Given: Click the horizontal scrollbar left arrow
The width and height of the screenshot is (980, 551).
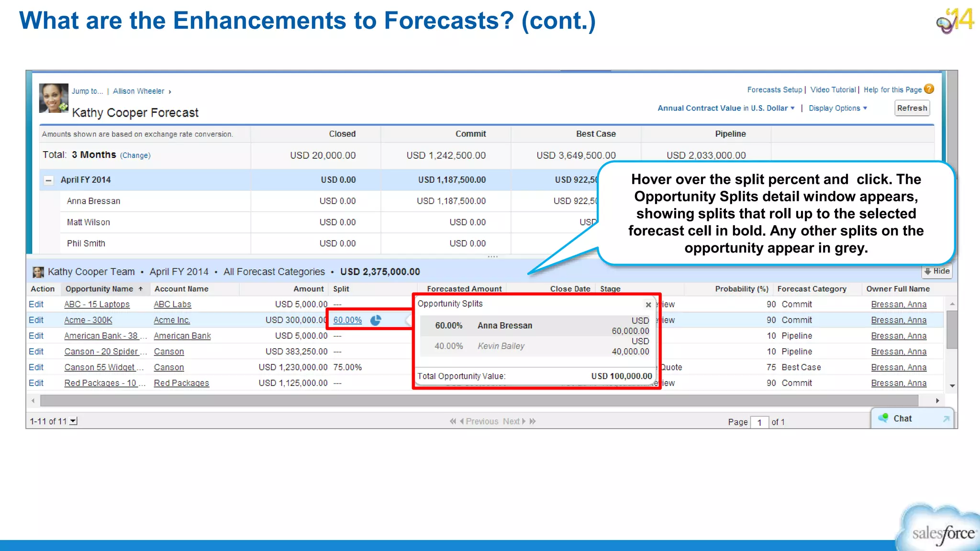Looking at the screenshot, I should click(33, 401).
